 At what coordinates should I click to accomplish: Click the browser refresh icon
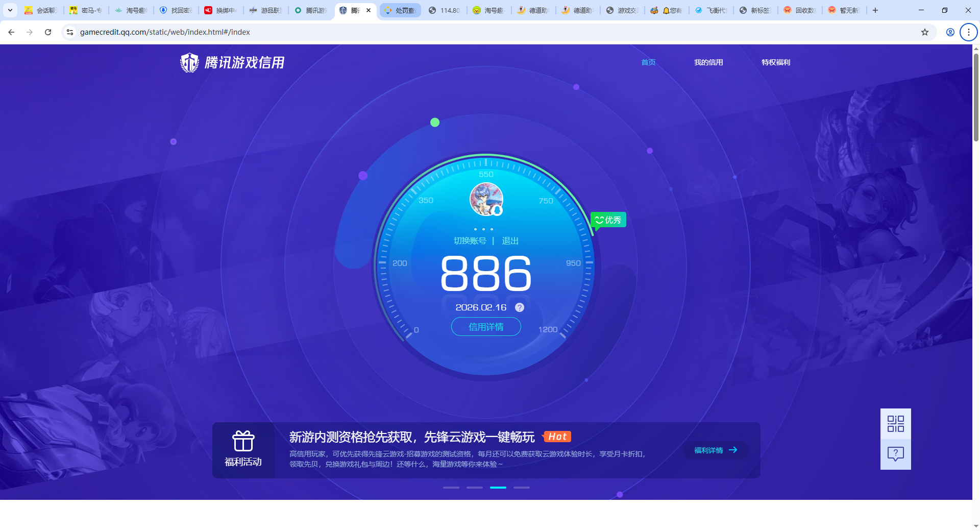(x=48, y=32)
